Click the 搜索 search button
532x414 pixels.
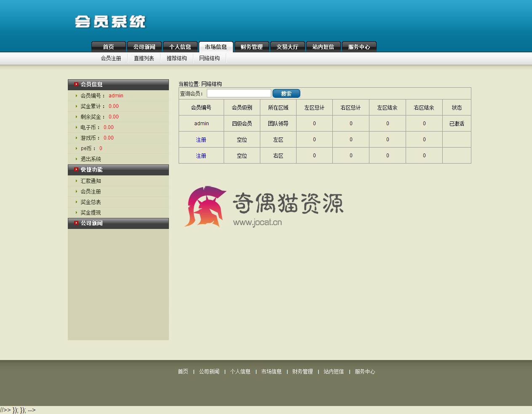(286, 94)
